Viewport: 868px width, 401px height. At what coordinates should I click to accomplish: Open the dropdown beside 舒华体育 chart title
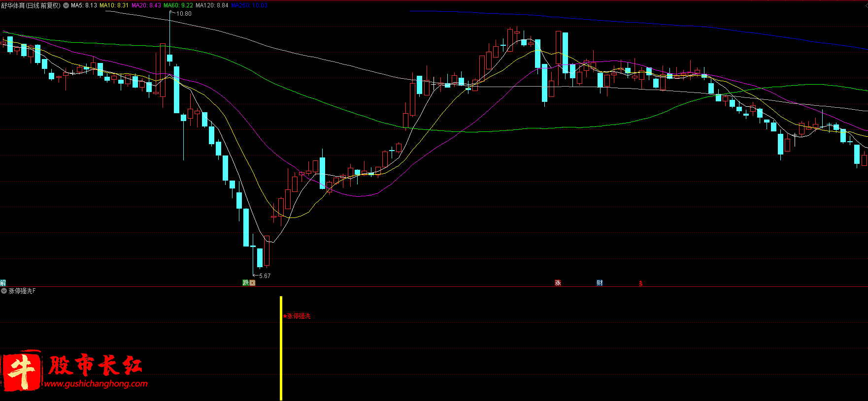tap(66, 5)
